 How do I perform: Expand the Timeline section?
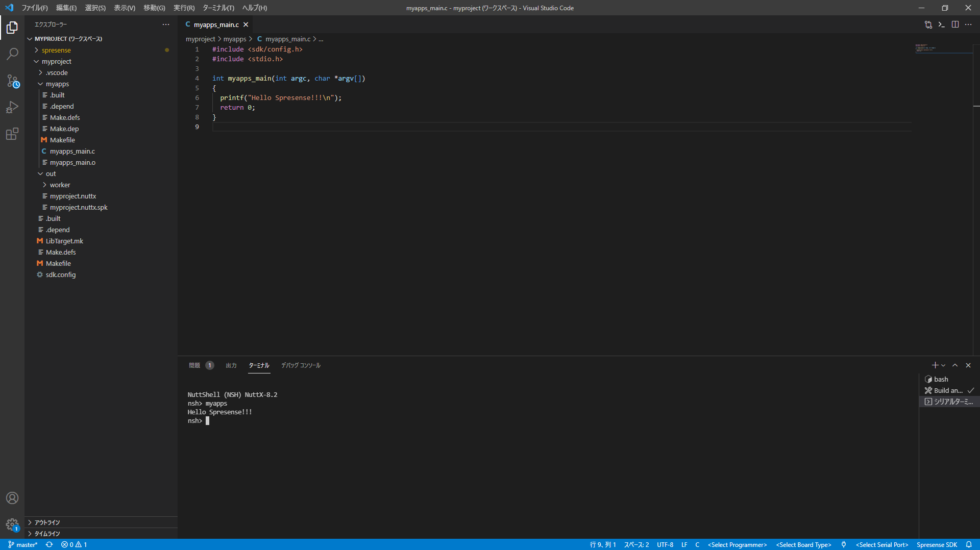pos(101,534)
